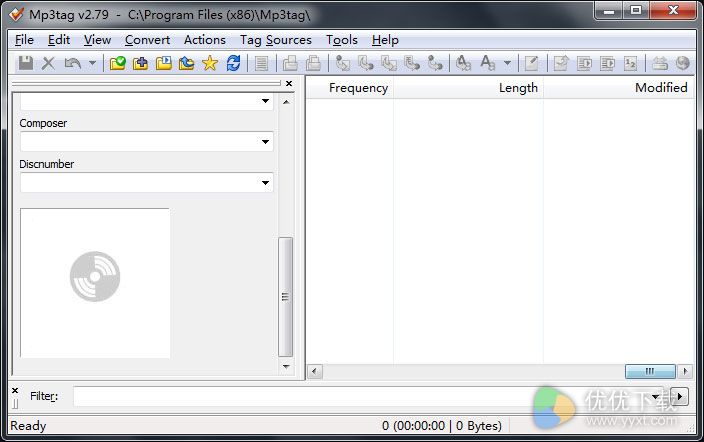Screen dimensions: 704x442
Task: Click the globe web source toolbar icon
Action: click(x=682, y=63)
